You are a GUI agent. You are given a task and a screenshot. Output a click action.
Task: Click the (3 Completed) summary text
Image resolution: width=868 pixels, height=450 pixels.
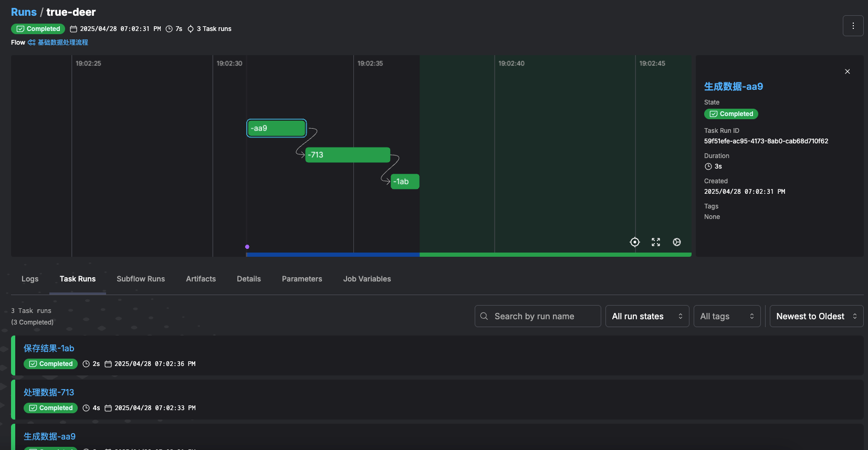(x=32, y=322)
